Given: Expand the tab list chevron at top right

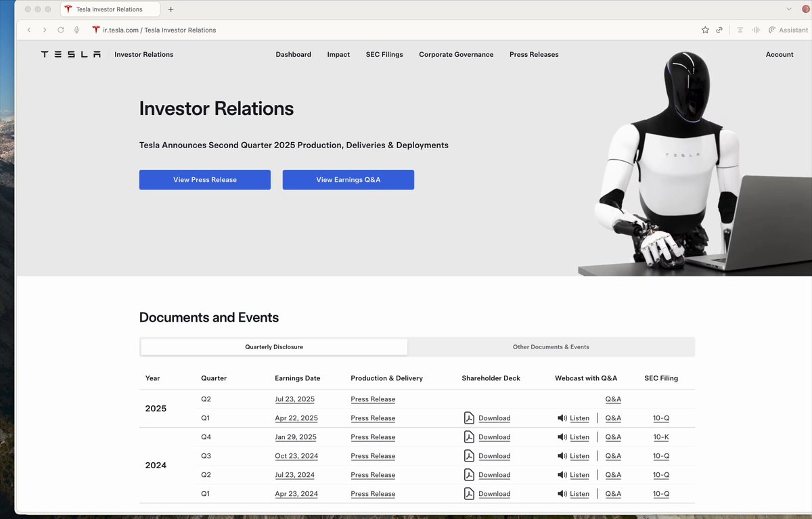Looking at the screenshot, I should click(789, 9).
